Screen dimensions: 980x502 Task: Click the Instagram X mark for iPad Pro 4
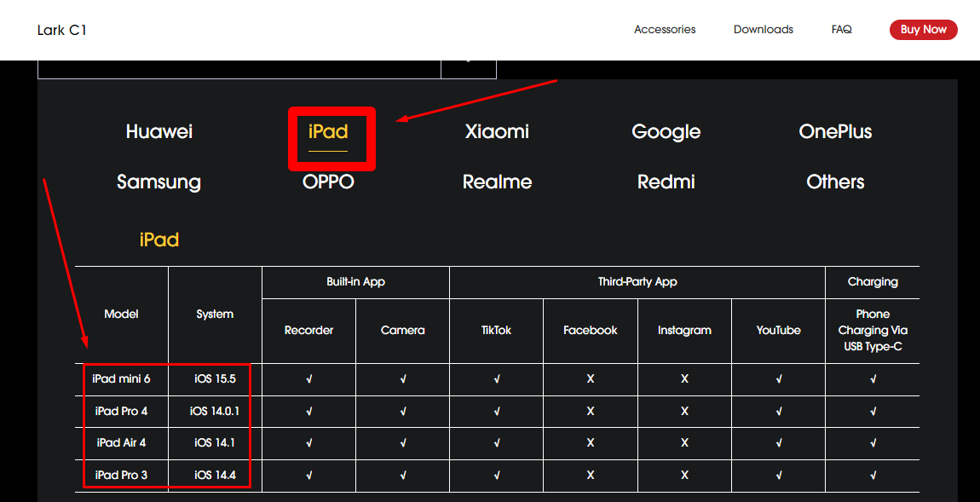pos(684,412)
